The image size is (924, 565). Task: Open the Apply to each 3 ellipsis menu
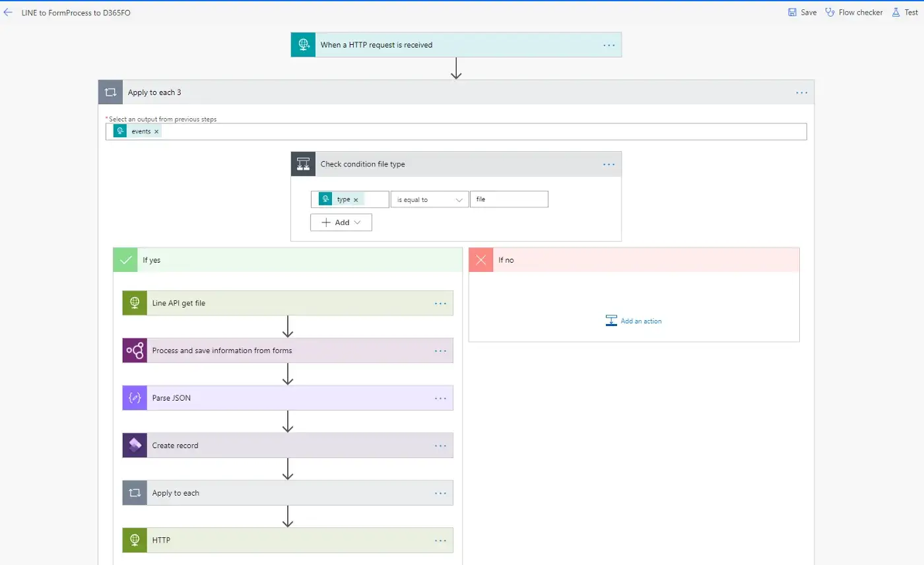(802, 92)
